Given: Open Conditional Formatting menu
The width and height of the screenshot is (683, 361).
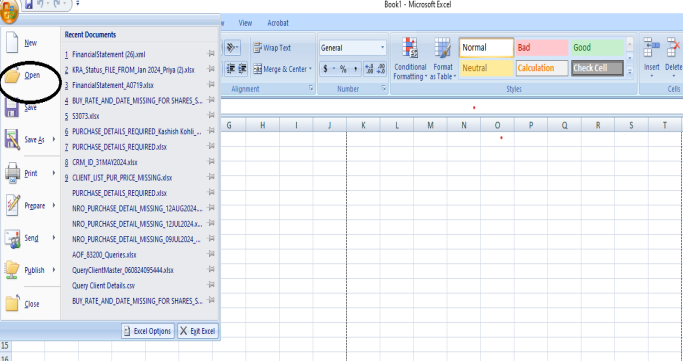Looking at the screenshot, I should (410, 59).
